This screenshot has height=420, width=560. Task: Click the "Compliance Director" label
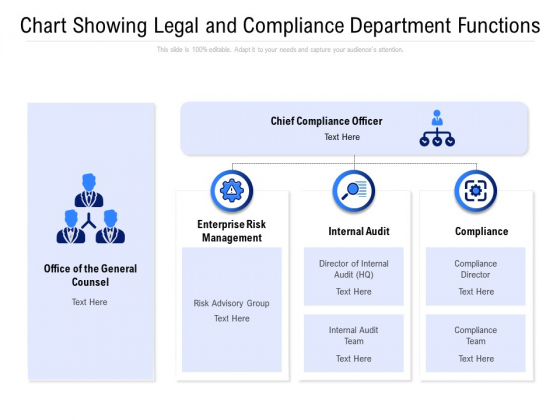pyautogui.click(x=476, y=269)
